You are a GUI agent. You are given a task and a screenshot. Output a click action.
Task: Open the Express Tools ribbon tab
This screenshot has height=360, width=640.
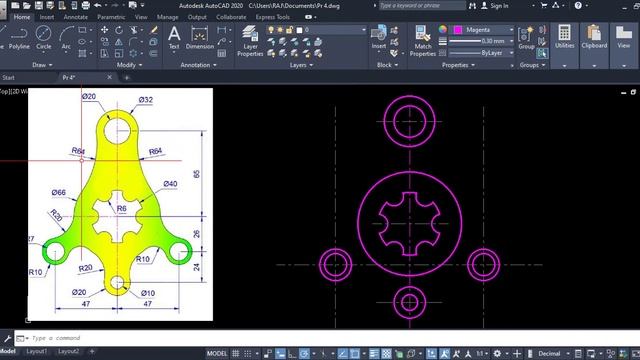pos(272,17)
